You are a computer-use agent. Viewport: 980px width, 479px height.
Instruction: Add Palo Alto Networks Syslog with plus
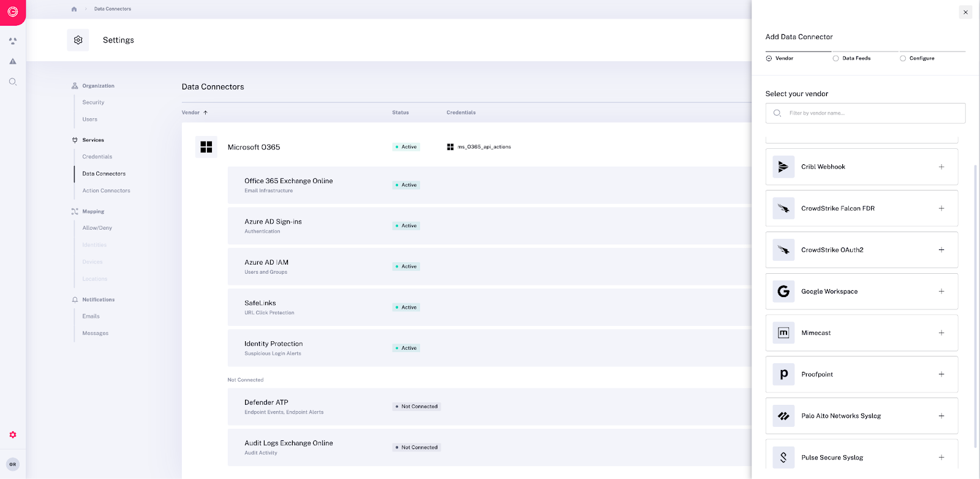941,416
